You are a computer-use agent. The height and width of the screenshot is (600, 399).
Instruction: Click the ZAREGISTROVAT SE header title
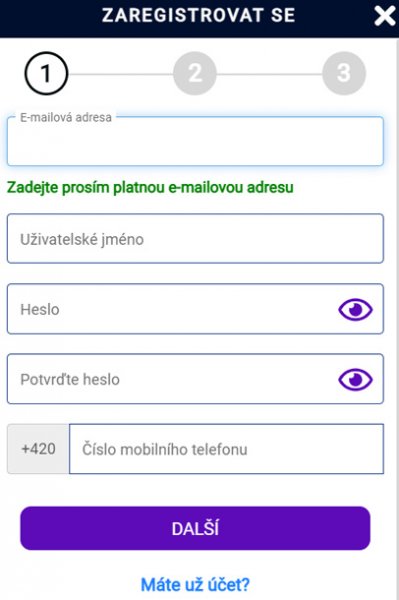click(199, 15)
